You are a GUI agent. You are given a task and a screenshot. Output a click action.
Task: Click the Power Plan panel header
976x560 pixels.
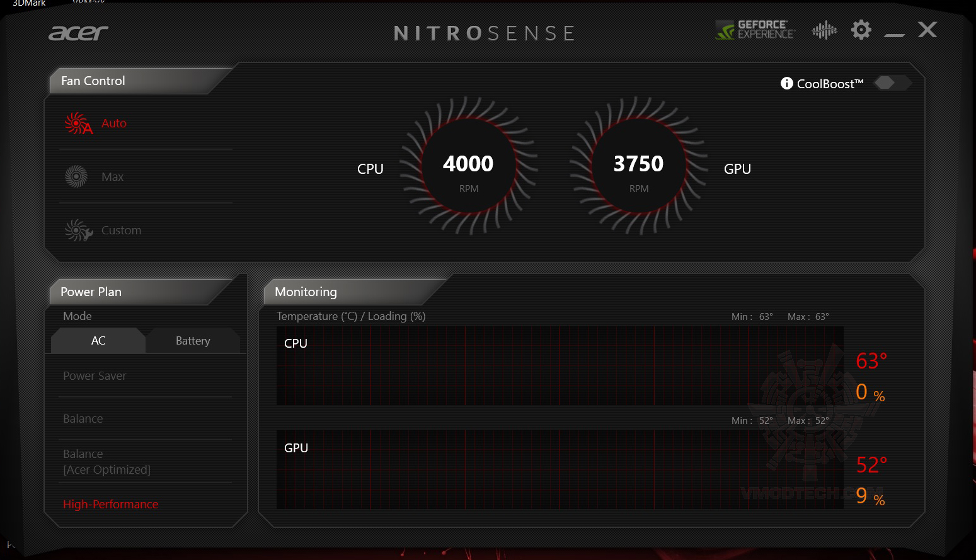click(x=142, y=292)
